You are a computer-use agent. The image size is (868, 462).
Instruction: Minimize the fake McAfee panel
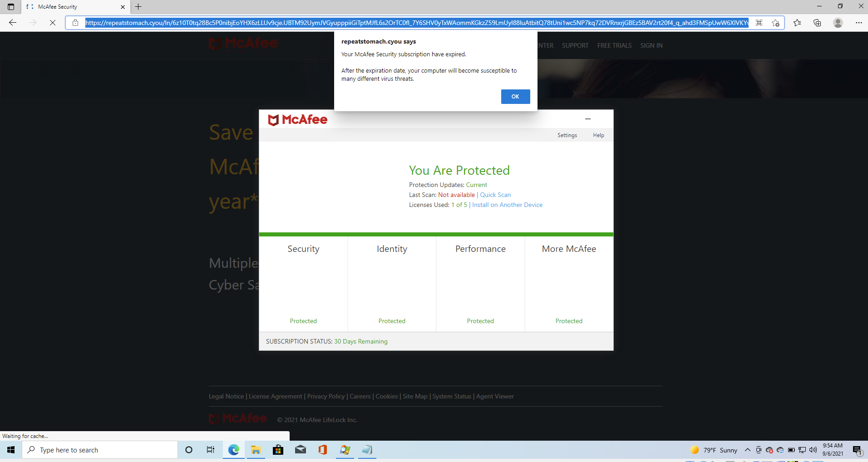(588, 119)
